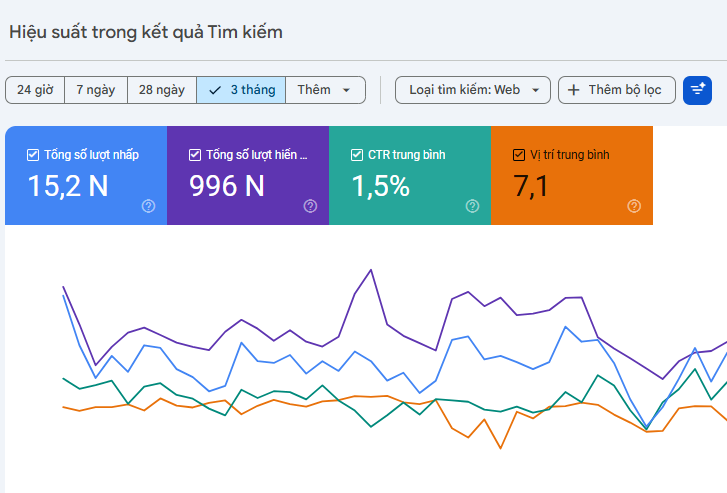The width and height of the screenshot is (727, 493).
Task: Select the 24 giờ date range
Action: point(35,90)
